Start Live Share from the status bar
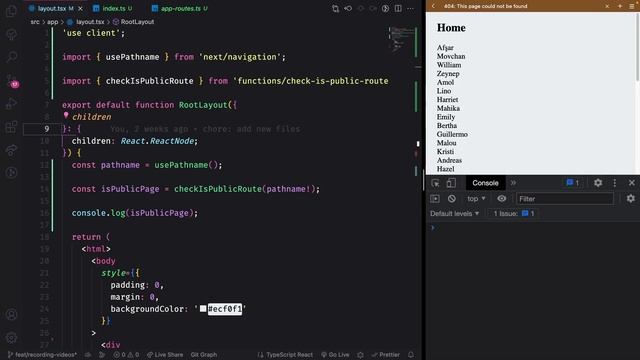The height and width of the screenshot is (360, 640). click(165, 355)
